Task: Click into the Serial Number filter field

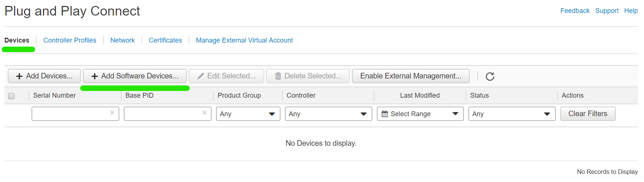Action: [75, 114]
